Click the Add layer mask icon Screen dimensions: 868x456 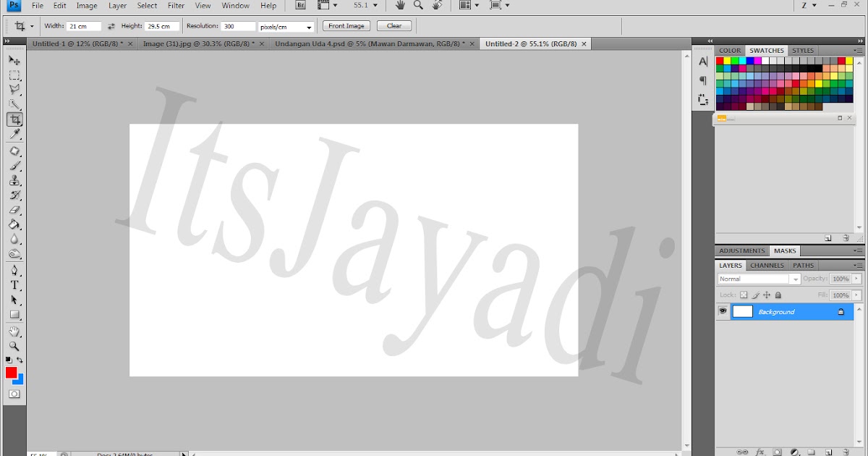[x=778, y=452]
